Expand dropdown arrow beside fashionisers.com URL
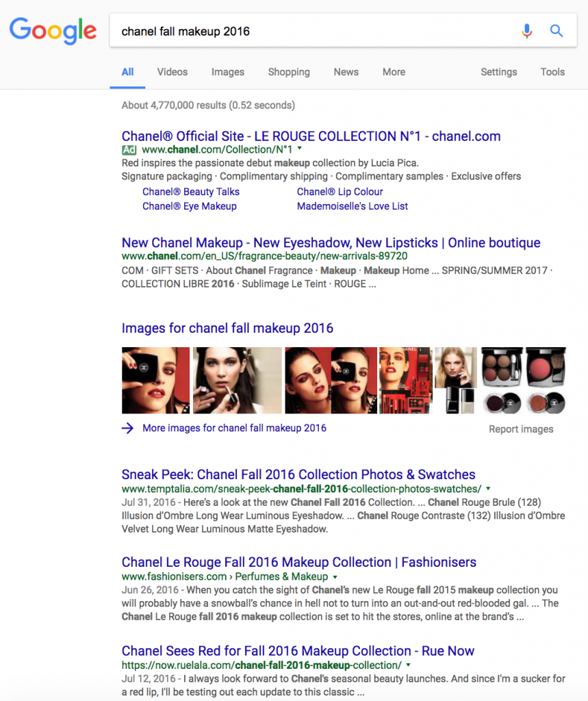This screenshot has height=701, width=588. pos(335,576)
